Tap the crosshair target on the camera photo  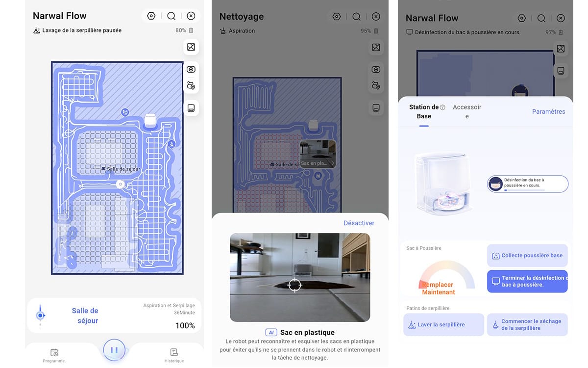tap(294, 285)
